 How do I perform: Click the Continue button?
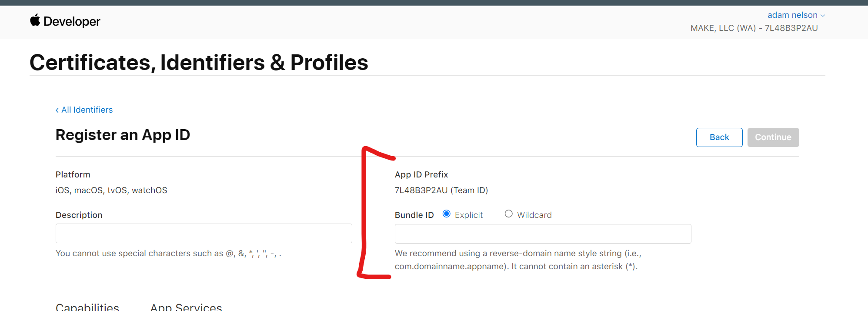(773, 137)
